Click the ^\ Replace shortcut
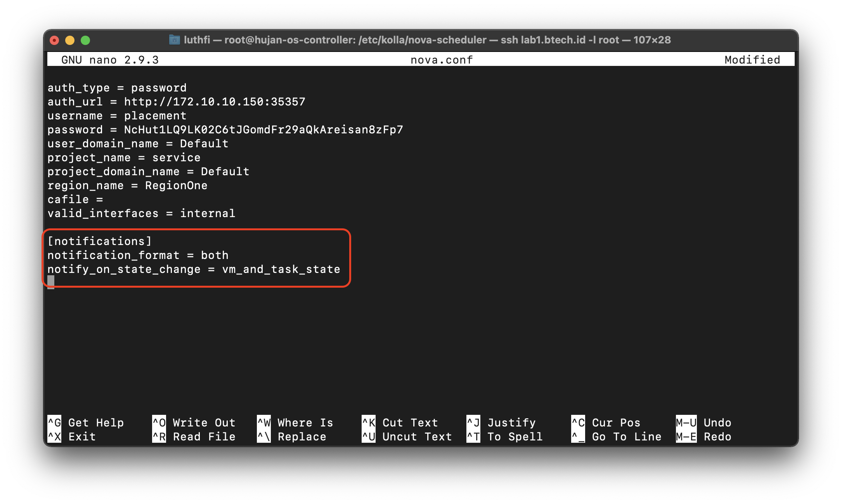Image resolution: width=842 pixels, height=504 pixels. click(292, 436)
